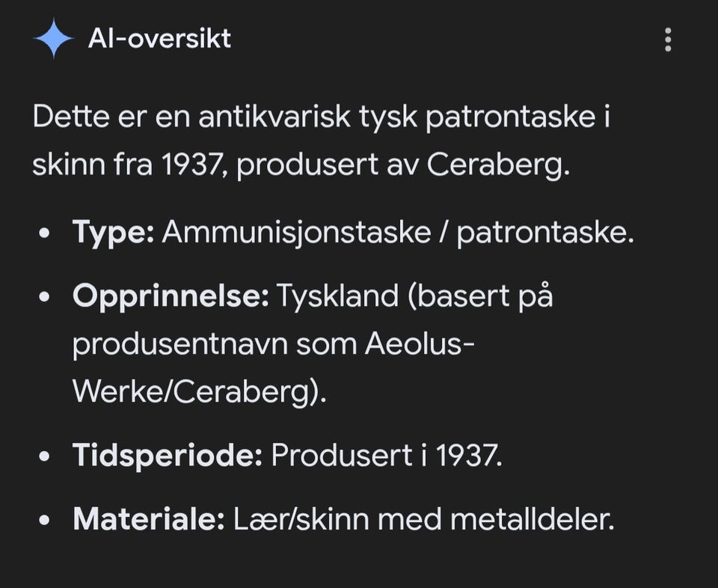
Task: Click the bold Opprinnelse: label
Action: pos(171,296)
